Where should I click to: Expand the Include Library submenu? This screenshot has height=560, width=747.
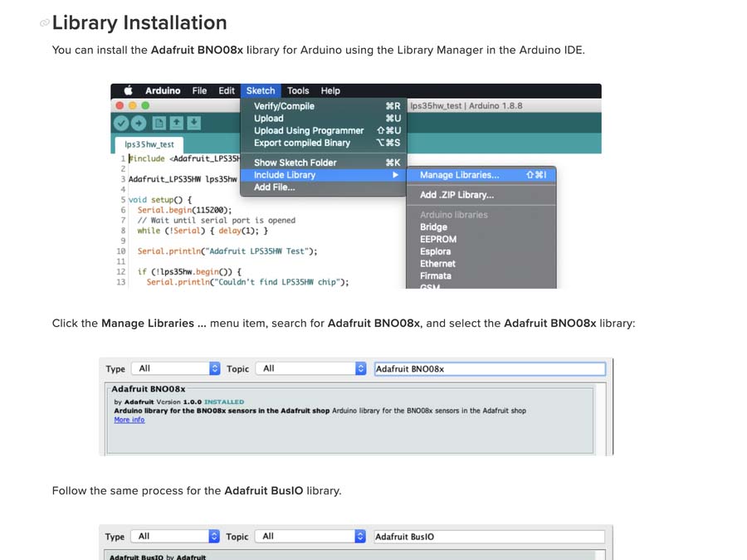[324, 175]
